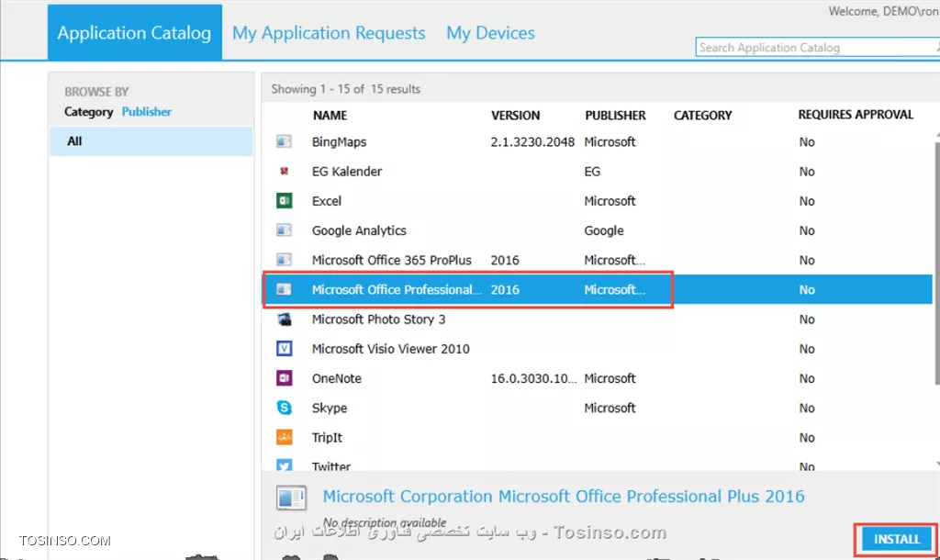Select the All category filter
This screenshot has width=940, height=560.
[151, 140]
